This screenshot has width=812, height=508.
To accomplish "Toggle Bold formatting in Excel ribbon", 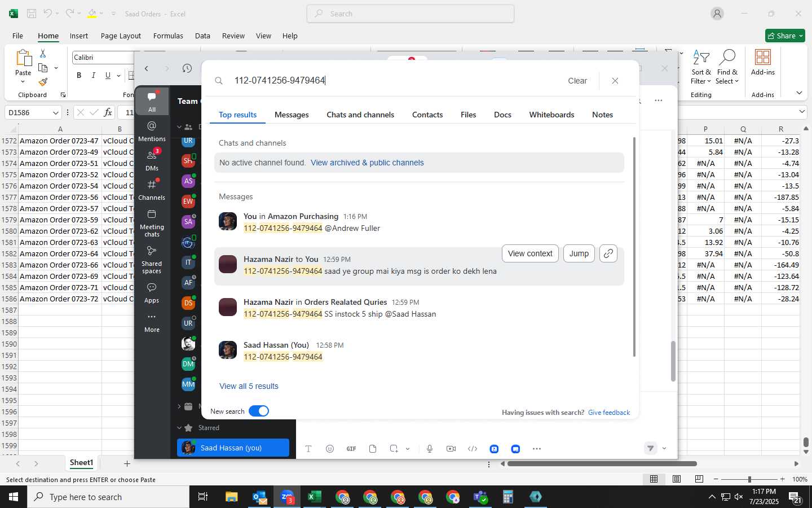I will pos(79,76).
